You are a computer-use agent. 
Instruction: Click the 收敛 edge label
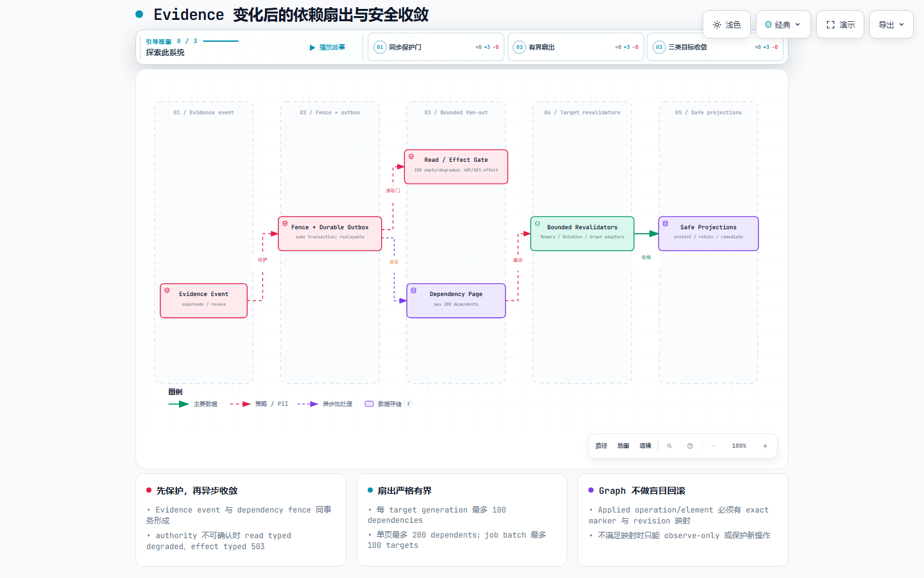click(646, 258)
